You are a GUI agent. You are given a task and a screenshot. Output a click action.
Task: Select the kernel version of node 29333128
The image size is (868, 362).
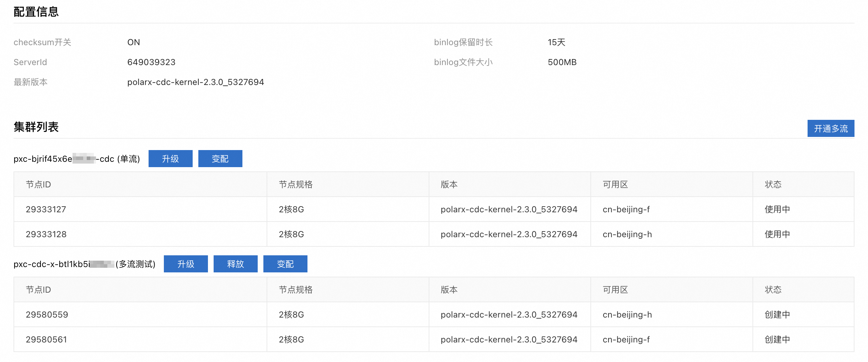(509, 234)
